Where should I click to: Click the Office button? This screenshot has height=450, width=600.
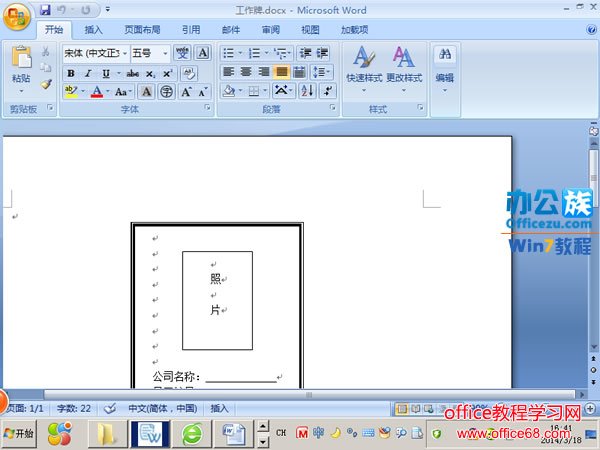(x=17, y=16)
